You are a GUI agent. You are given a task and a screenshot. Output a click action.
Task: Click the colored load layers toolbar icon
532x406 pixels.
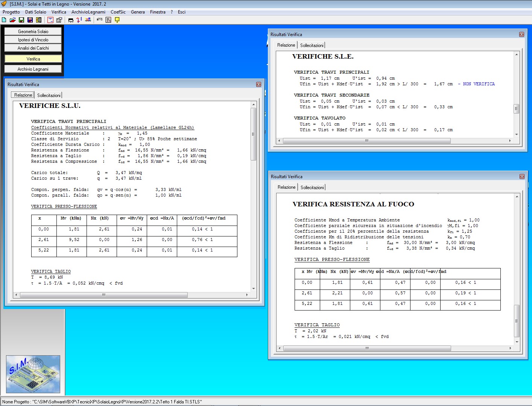(x=88, y=20)
